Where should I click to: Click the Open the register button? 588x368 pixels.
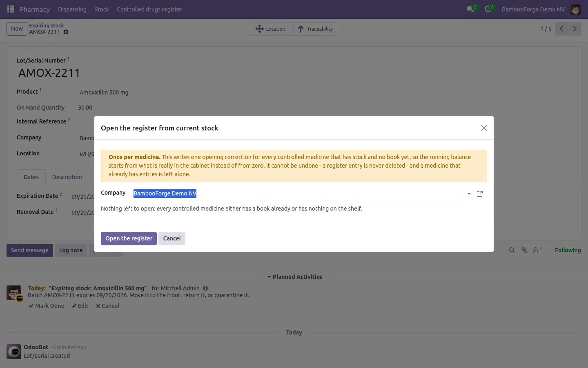pyautogui.click(x=129, y=238)
